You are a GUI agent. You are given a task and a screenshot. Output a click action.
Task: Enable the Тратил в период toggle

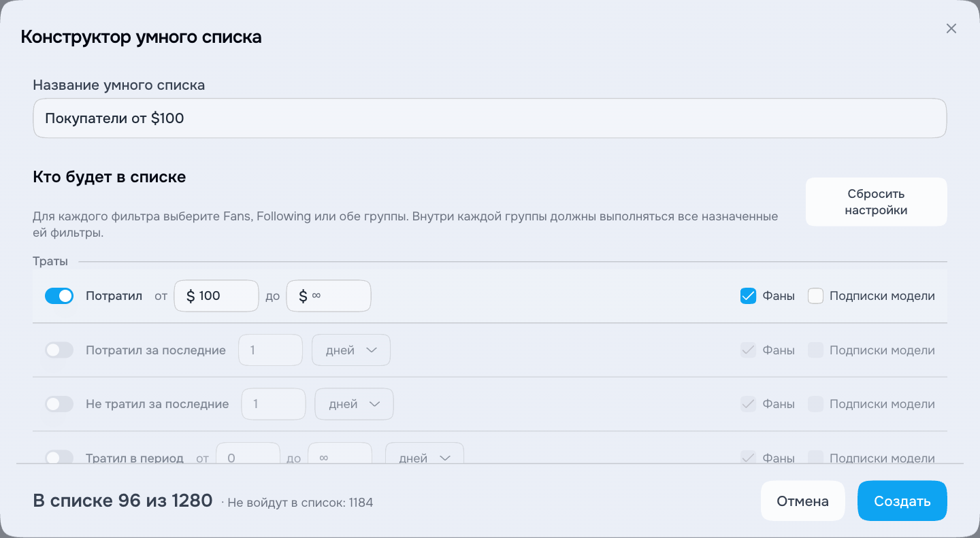point(59,457)
